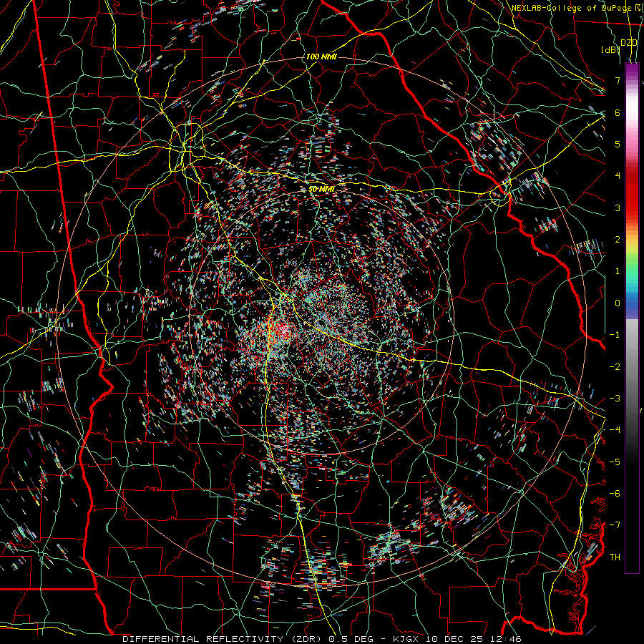Click the -4 dB tick label
Image resolution: width=644 pixels, height=644 pixels.
coord(615,430)
